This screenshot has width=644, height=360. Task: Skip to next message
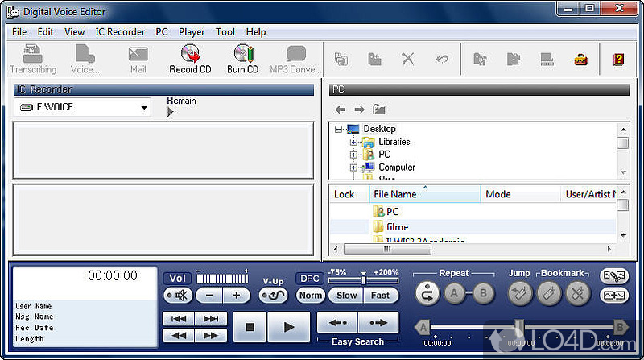coord(211,318)
